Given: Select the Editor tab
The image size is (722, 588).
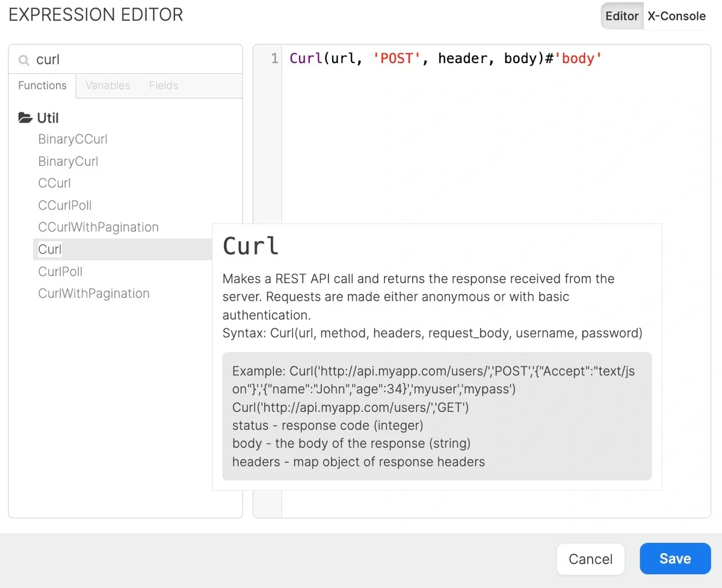Looking at the screenshot, I should pos(622,16).
